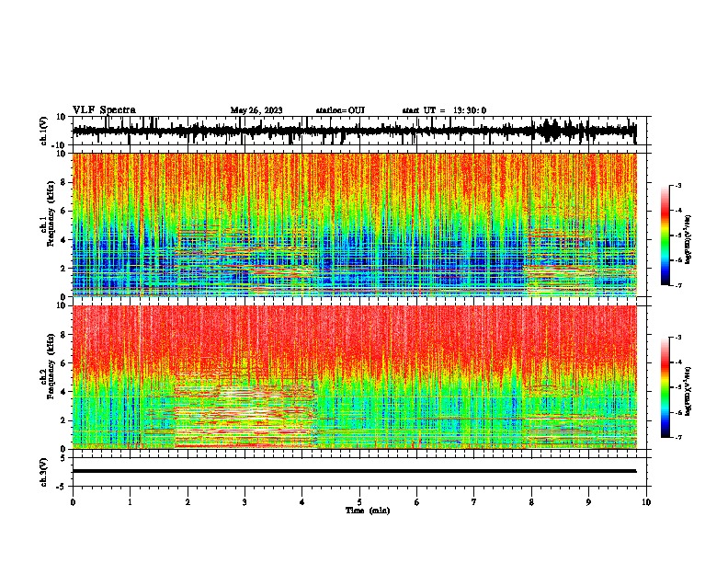Click the ch.2 "Frequency (kHz)" axis title
This screenshot has height=563, width=728.
click(x=51, y=366)
